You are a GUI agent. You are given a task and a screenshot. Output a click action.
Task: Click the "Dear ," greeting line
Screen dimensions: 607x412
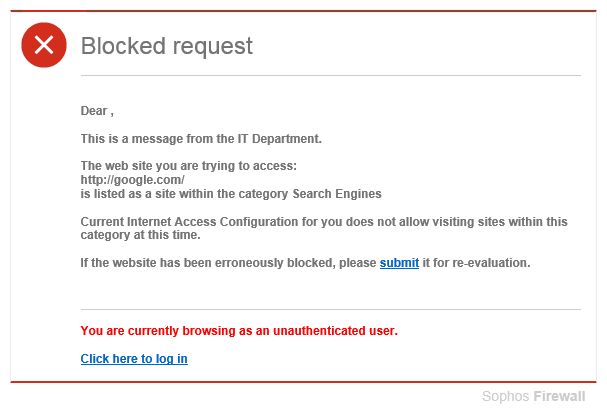coord(97,111)
